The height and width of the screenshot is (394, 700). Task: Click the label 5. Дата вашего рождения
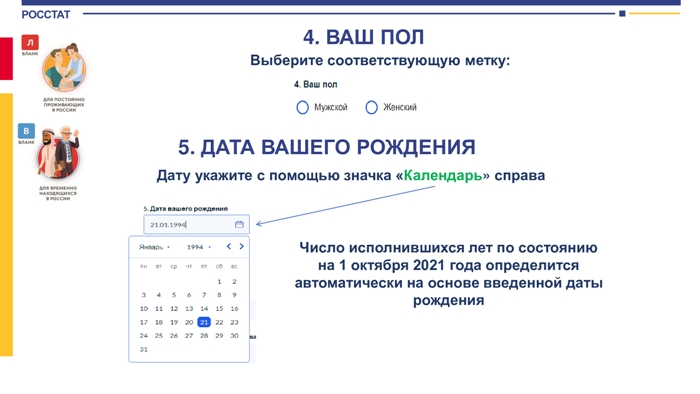pyautogui.click(x=185, y=208)
